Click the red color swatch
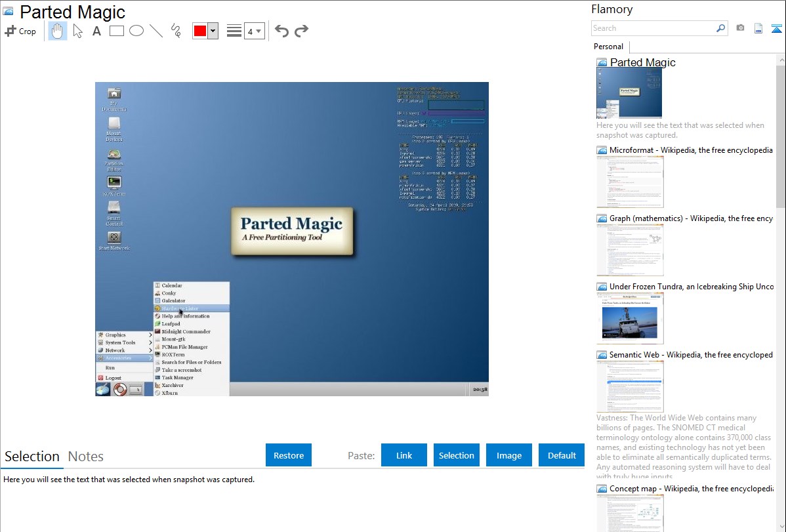The height and width of the screenshot is (532, 786). 200,31
